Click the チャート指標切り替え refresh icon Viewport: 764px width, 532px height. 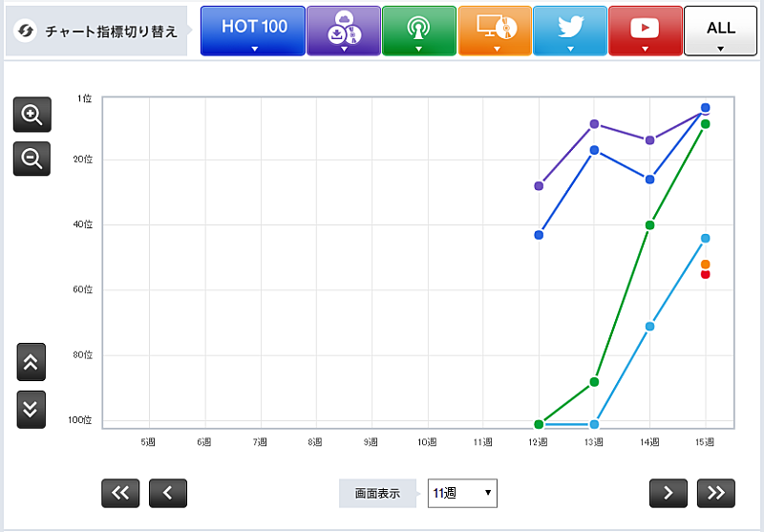point(25,31)
